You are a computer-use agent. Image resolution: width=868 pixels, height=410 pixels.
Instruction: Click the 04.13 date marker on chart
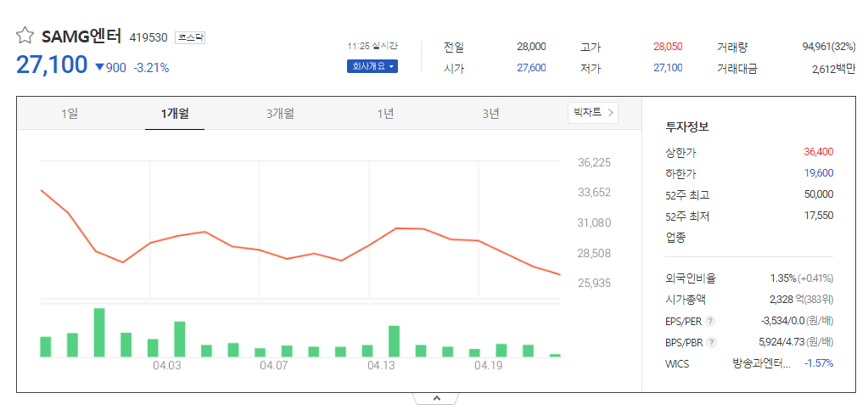381,366
